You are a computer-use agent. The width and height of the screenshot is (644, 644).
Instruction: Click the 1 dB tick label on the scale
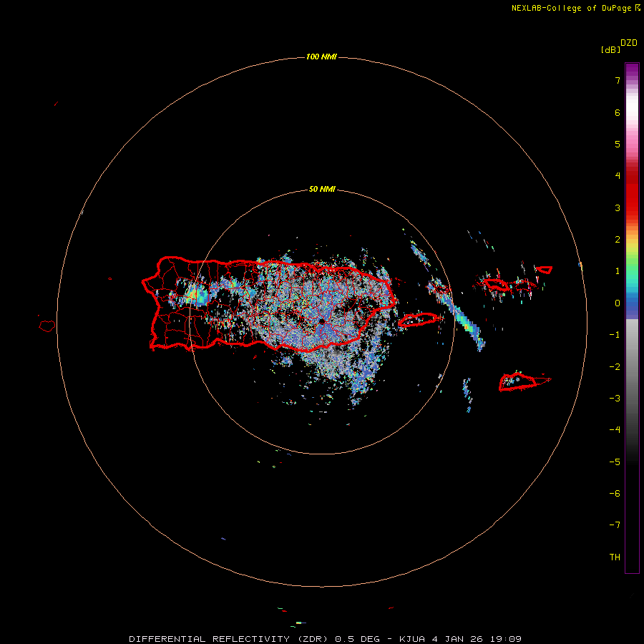point(618,271)
